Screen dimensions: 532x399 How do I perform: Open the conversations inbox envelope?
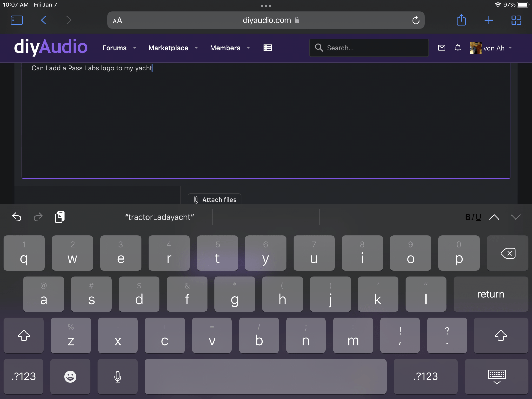tap(442, 48)
